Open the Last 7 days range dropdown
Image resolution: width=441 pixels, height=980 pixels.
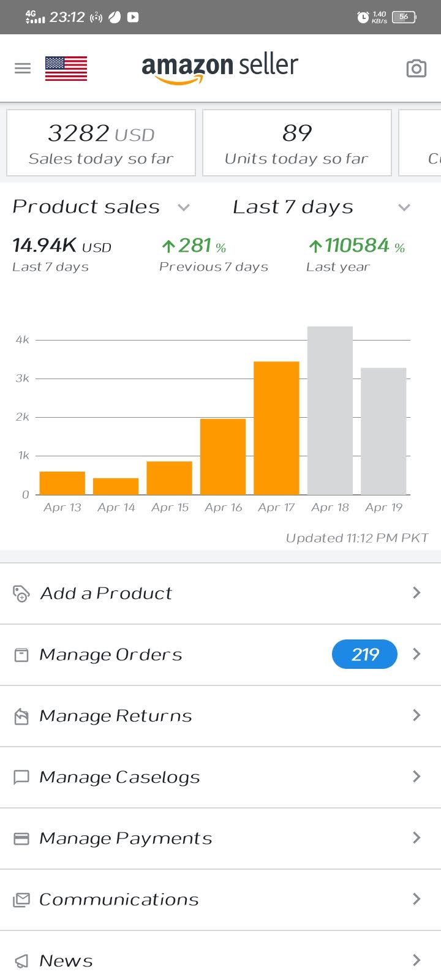click(322, 207)
